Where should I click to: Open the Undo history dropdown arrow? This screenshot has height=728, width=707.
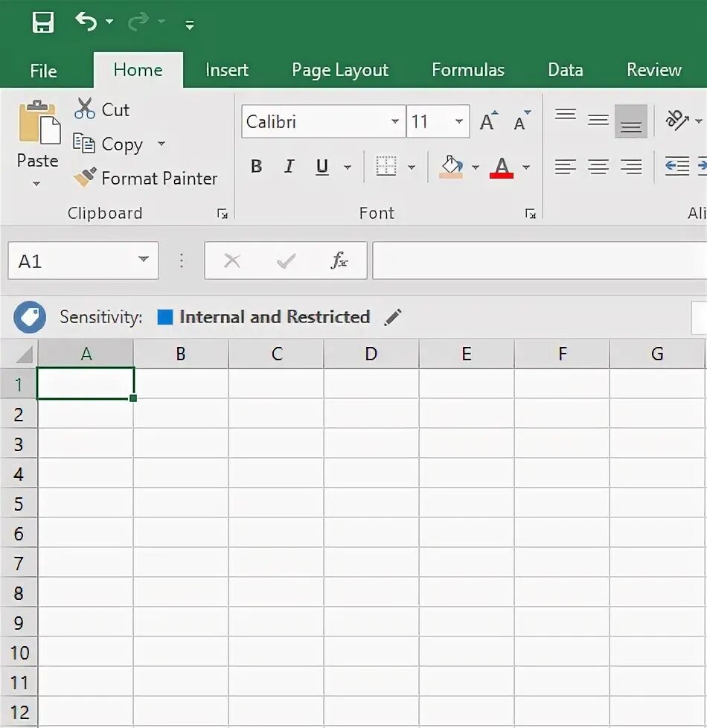coord(109,22)
